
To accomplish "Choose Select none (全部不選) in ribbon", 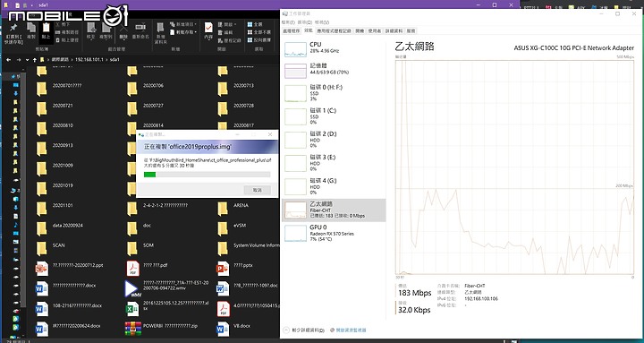I will pos(259,32).
